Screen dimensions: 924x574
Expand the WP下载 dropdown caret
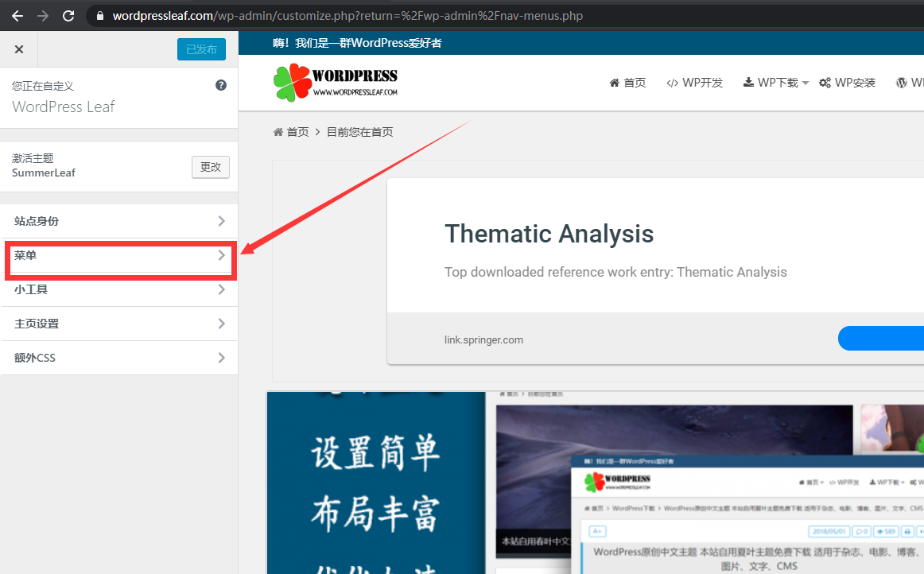(x=806, y=83)
